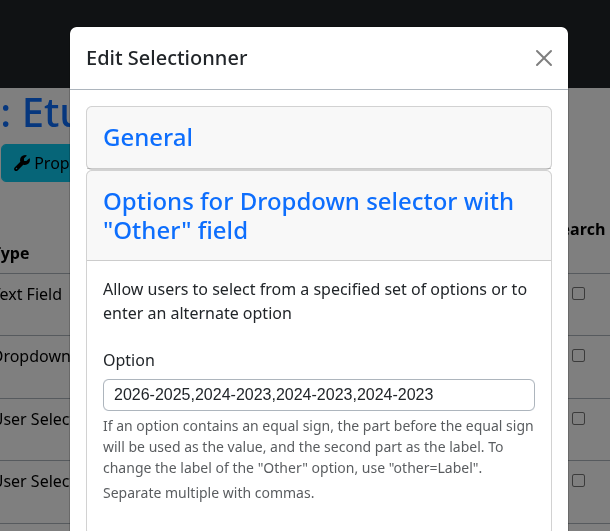
Task: Select the lower User Select row
Action: click(x=35, y=482)
